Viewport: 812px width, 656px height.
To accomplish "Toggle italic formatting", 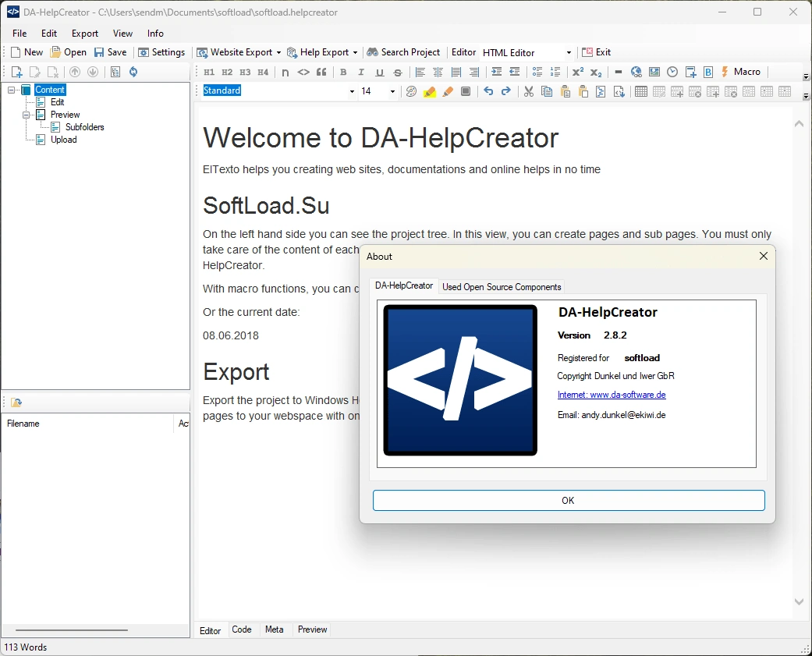I will (361, 72).
